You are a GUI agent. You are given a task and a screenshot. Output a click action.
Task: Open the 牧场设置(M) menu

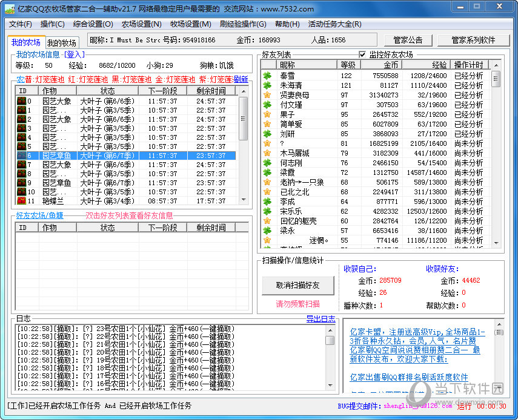click(x=191, y=24)
